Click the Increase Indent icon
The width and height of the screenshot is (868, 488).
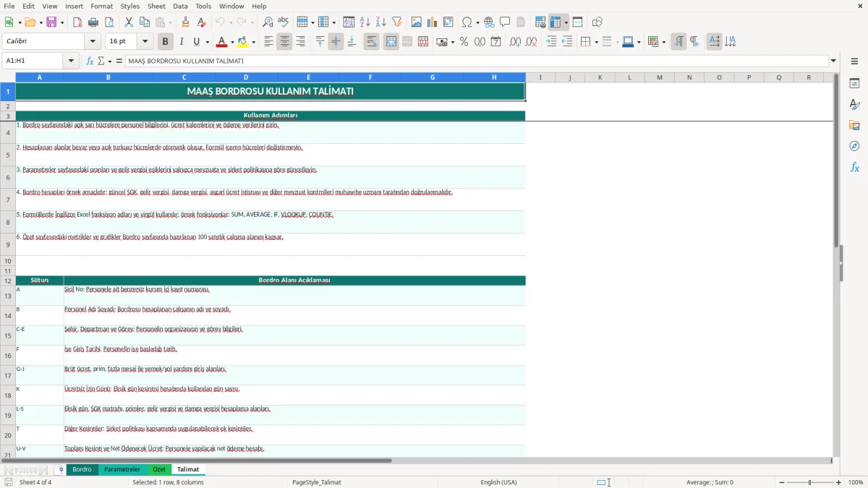551,42
